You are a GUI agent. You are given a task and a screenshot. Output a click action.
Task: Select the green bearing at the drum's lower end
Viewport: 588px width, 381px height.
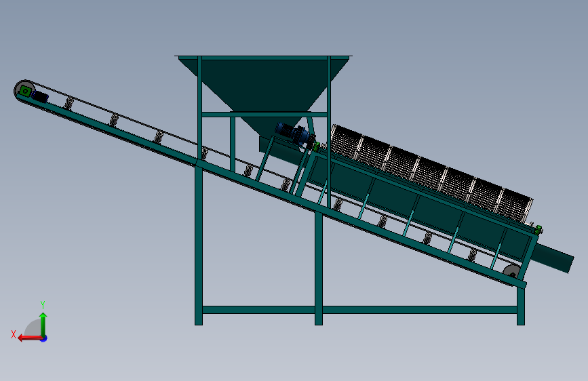(538, 230)
